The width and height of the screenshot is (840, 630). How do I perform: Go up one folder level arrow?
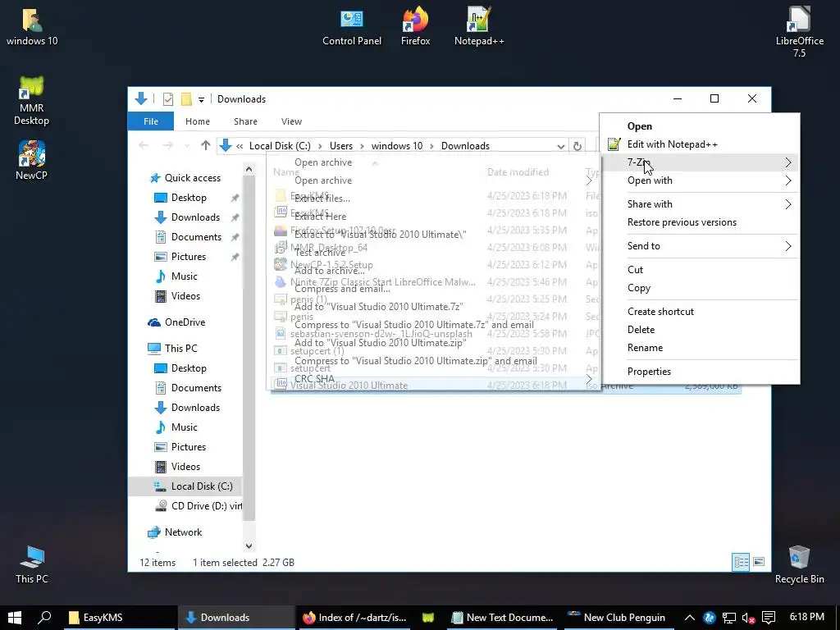[x=206, y=146]
